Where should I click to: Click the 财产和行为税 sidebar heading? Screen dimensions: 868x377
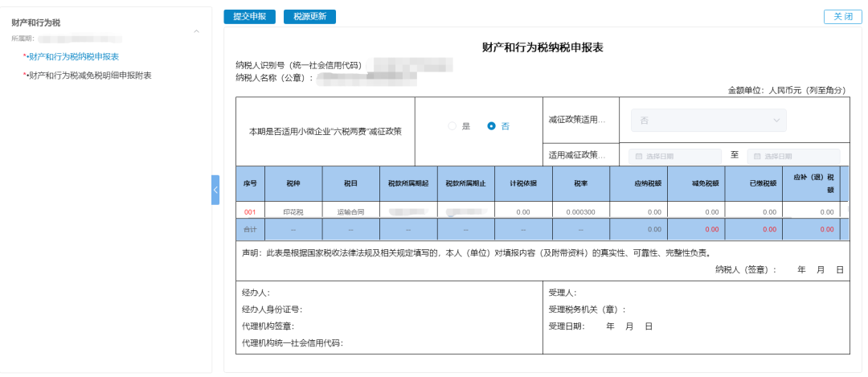[36, 23]
